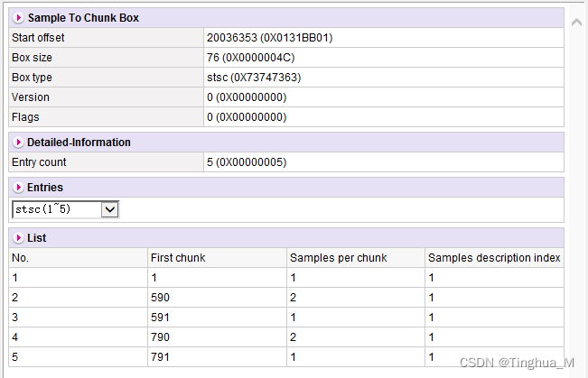Click the Flags label
This screenshot has width=588, height=378.
click(x=25, y=117)
